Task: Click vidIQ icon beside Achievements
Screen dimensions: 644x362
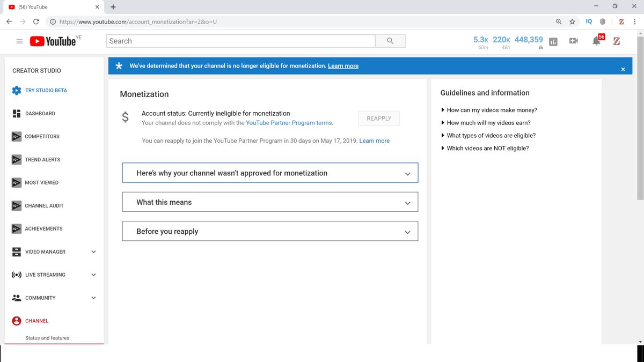Action: pyautogui.click(x=16, y=229)
